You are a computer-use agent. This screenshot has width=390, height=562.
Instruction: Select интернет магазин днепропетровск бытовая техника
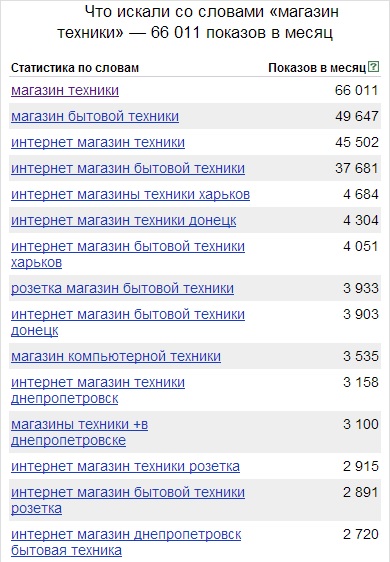[126, 542]
